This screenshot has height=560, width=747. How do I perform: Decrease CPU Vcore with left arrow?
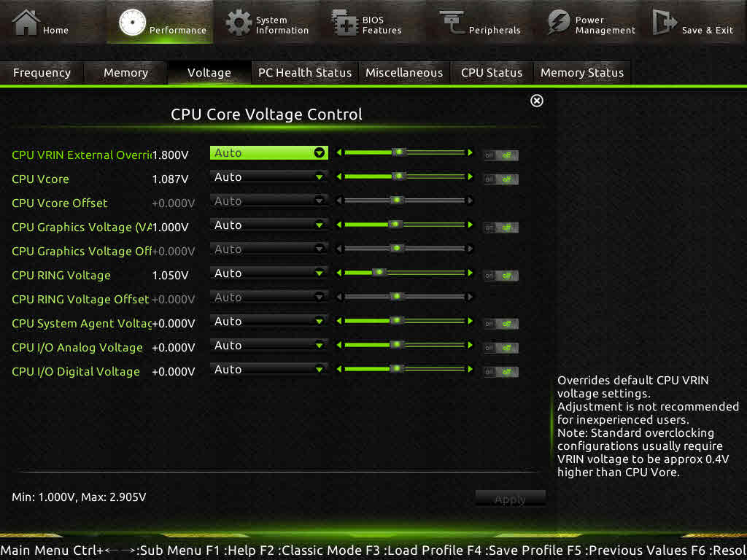338,176
